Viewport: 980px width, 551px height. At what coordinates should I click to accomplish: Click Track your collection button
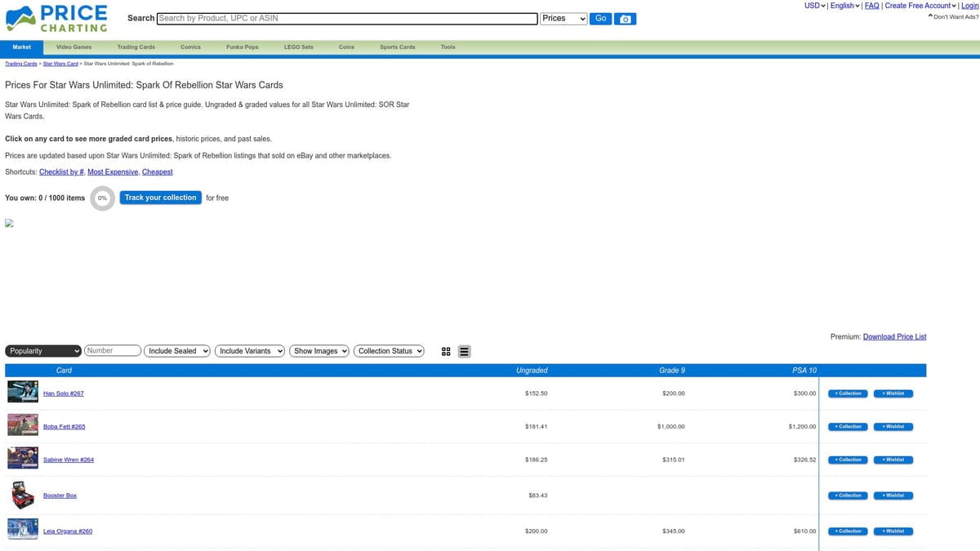click(160, 198)
